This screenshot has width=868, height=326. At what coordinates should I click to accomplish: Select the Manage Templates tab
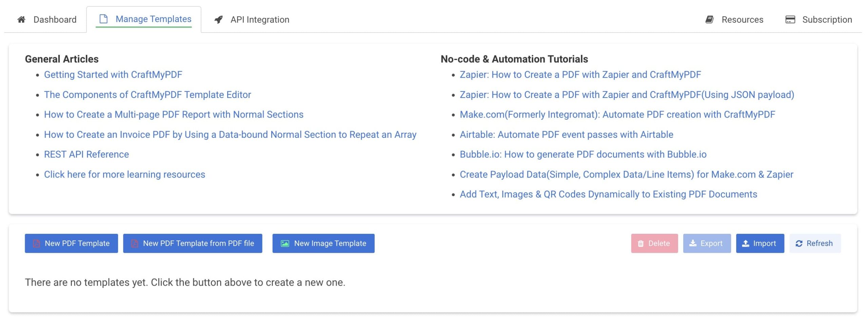pos(144,19)
